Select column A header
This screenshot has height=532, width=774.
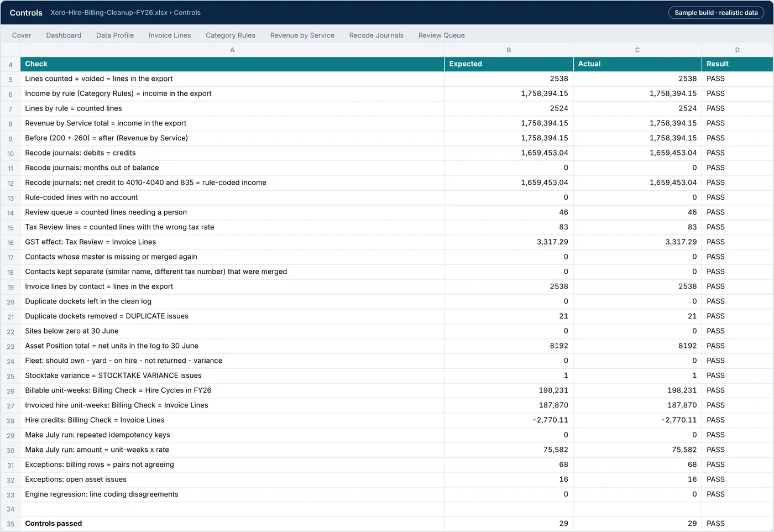pyautogui.click(x=232, y=50)
